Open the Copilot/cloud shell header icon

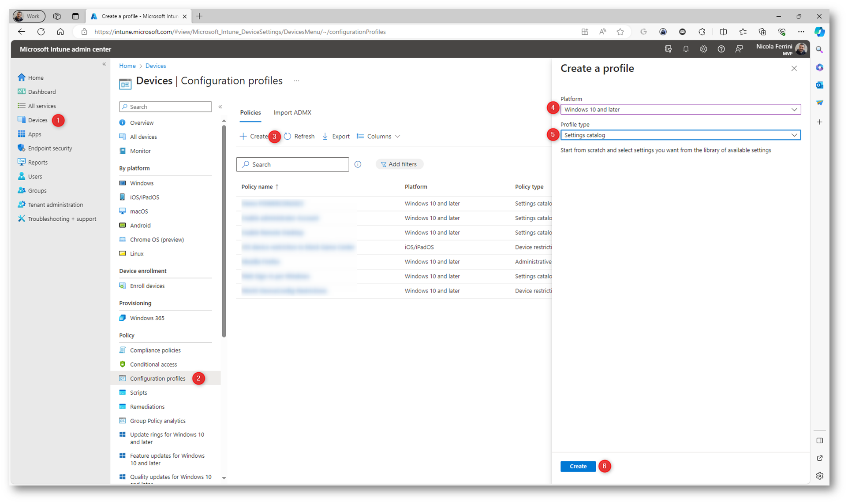[668, 49]
